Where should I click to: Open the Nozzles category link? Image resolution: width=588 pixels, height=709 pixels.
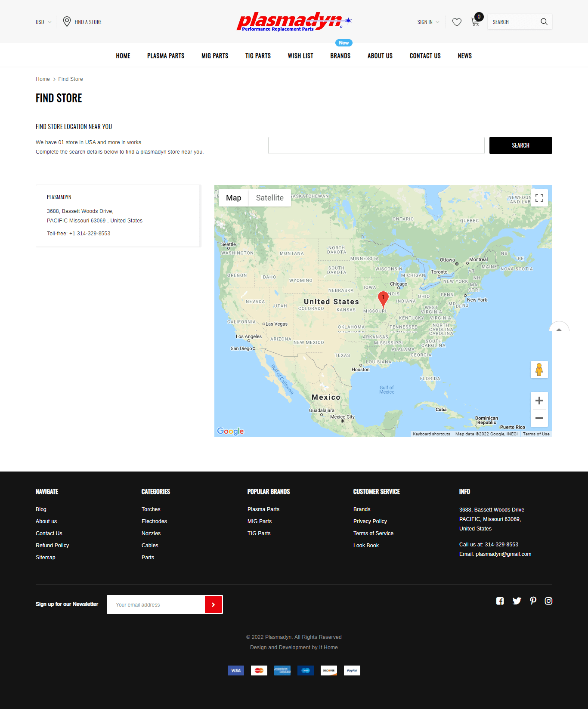pyautogui.click(x=151, y=533)
